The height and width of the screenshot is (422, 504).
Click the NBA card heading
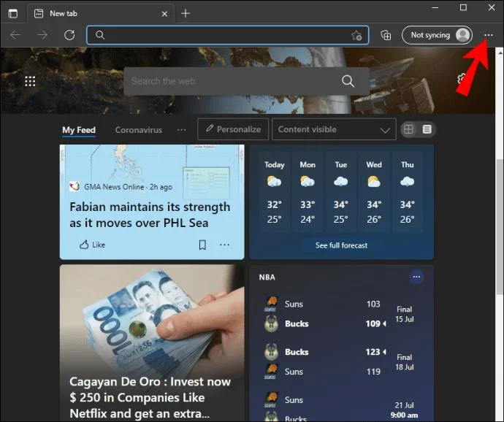pos(267,277)
